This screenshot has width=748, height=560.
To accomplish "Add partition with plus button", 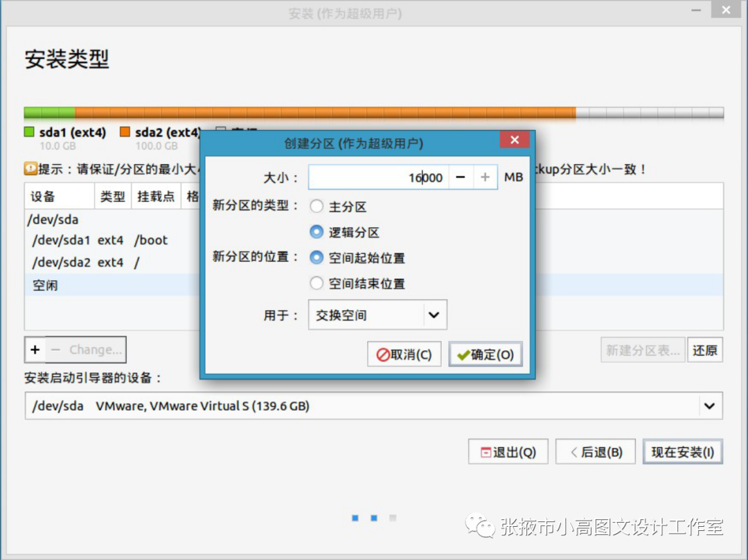I will pos(35,350).
